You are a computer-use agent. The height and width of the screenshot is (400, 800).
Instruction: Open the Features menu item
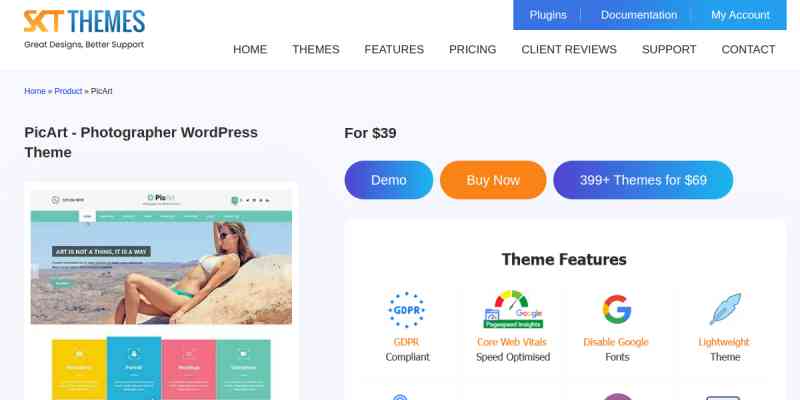pyautogui.click(x=394, y=49)
